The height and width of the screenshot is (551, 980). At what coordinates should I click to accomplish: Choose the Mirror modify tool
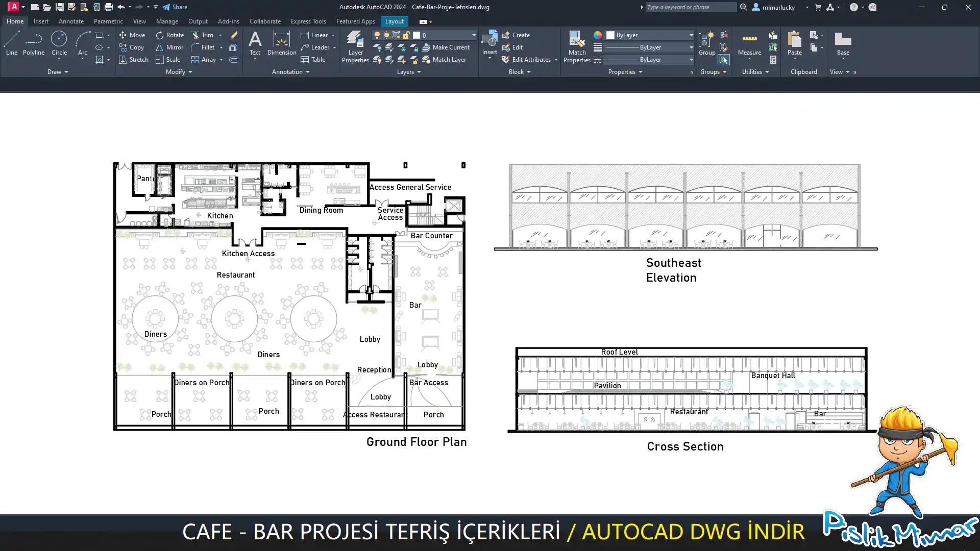coord(169,47)
